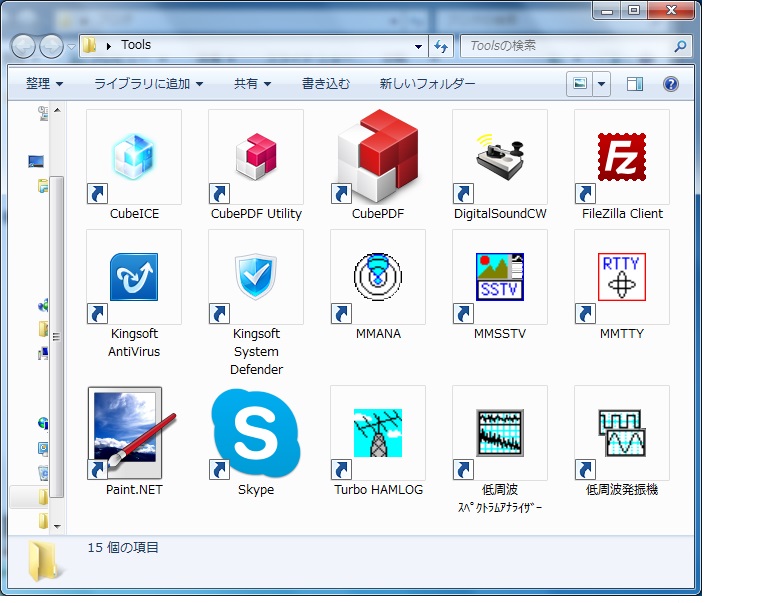Click the 新しいフォルダー button
Screen dimensions: 768x603
pyautogui.click(x=427, y=84)
